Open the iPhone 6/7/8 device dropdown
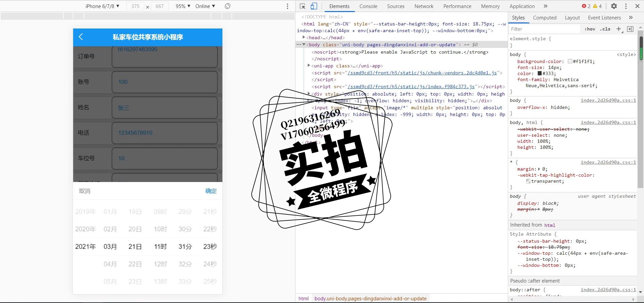This screenshot has width=644, height=303. (x=102, y=6)
